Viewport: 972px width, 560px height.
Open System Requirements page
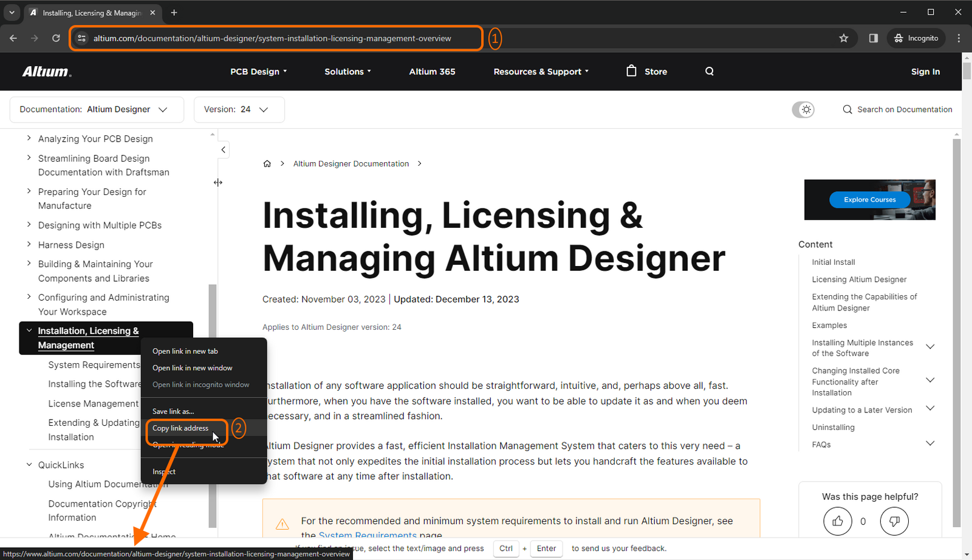(x=94, y=365)
